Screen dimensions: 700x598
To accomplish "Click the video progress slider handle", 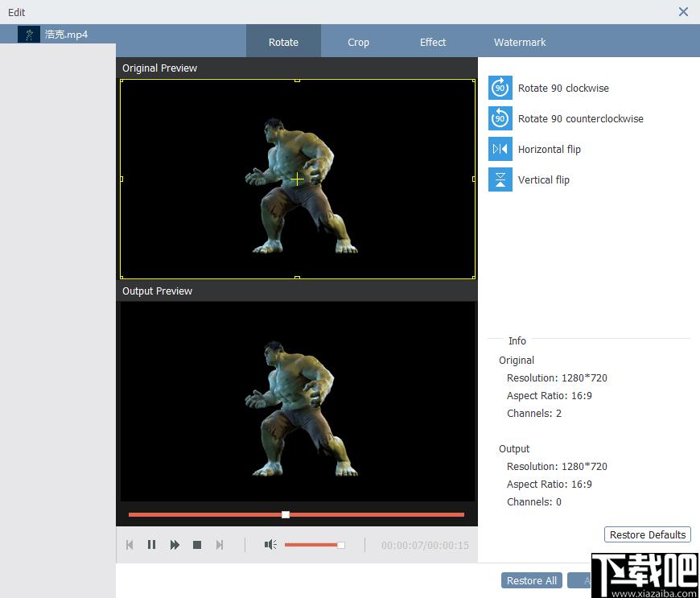I will pyautogui.click(x=286, y=514).
